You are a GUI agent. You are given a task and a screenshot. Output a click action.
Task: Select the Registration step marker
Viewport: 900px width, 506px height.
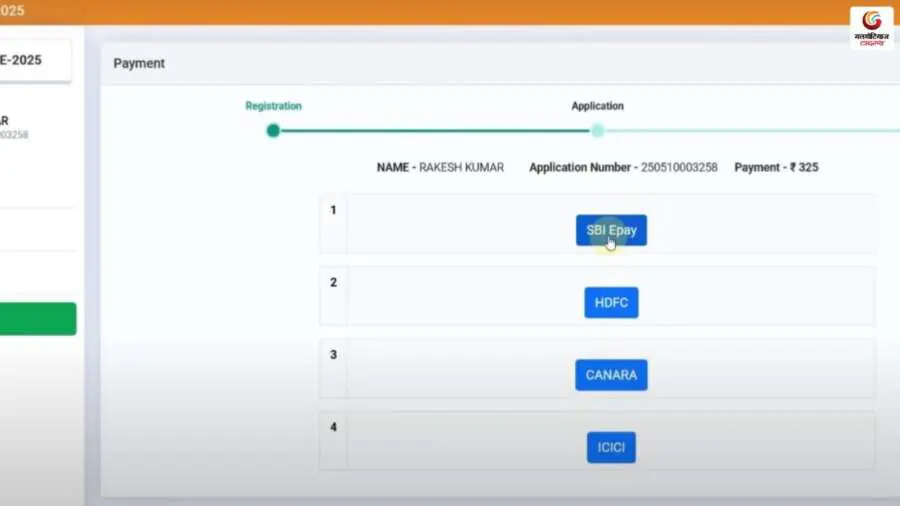pyautogui.click(x=273, y=131)
